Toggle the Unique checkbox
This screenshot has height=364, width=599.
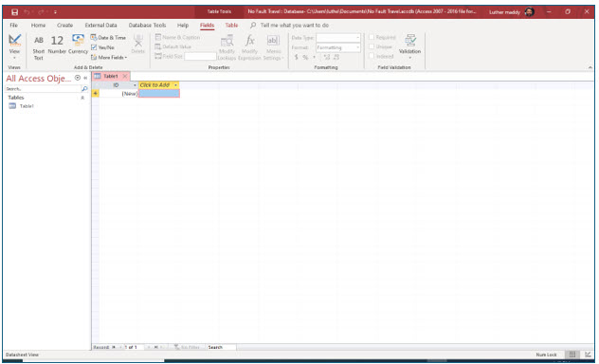pos(372,46)
